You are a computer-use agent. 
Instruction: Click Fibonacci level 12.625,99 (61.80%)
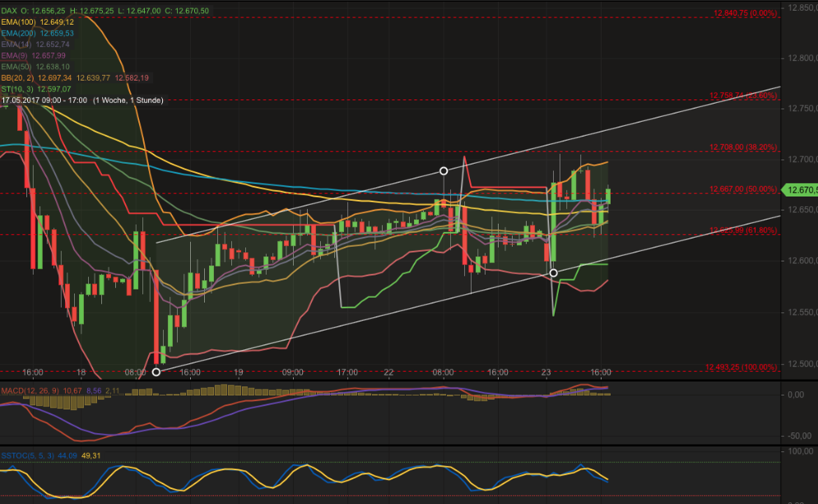(x=743, y=230)
